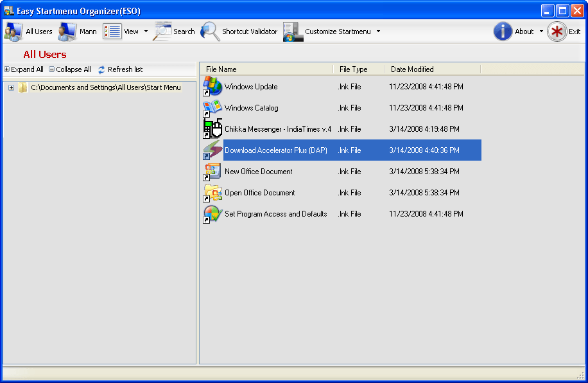The width and height of the screenshot is (588, 383).
Task: Click the Windows Update shortcut icon
Action: click(x=212, y=86)
